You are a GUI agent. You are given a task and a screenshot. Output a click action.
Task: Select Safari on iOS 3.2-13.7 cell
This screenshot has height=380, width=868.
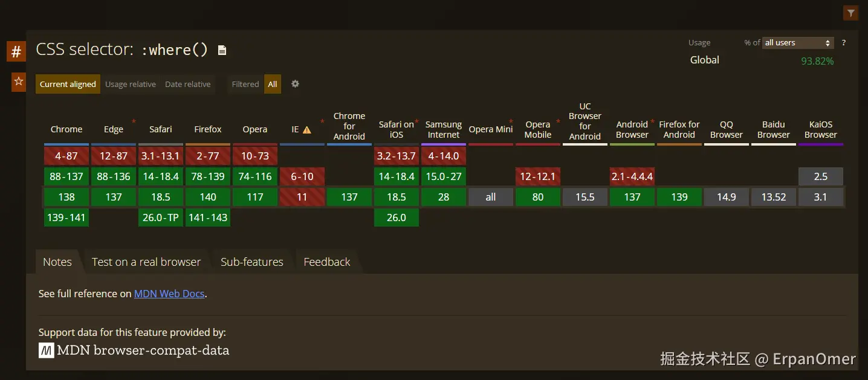click(x=397, y=156)
